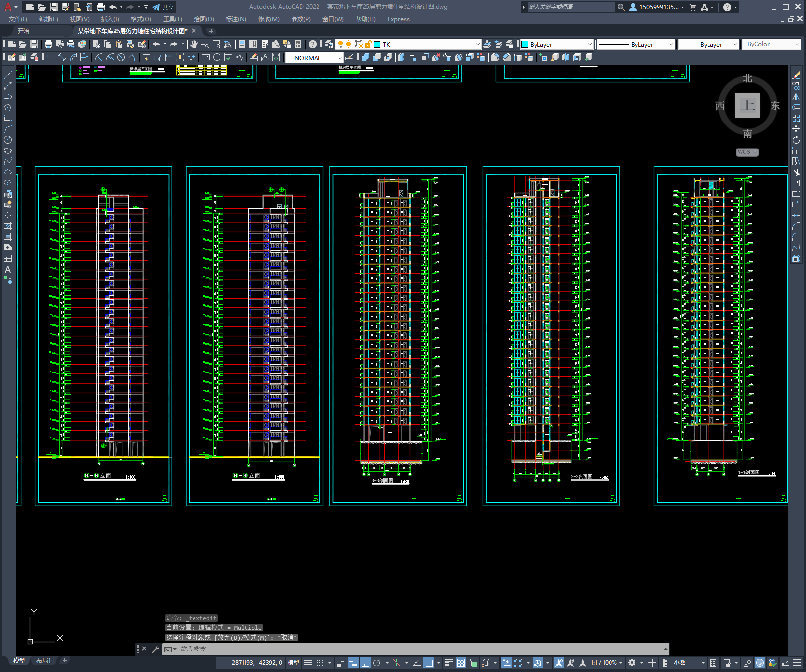Expand the ByLayer lineweight dropdown
The image size is (806, 672).
(708, 44)
